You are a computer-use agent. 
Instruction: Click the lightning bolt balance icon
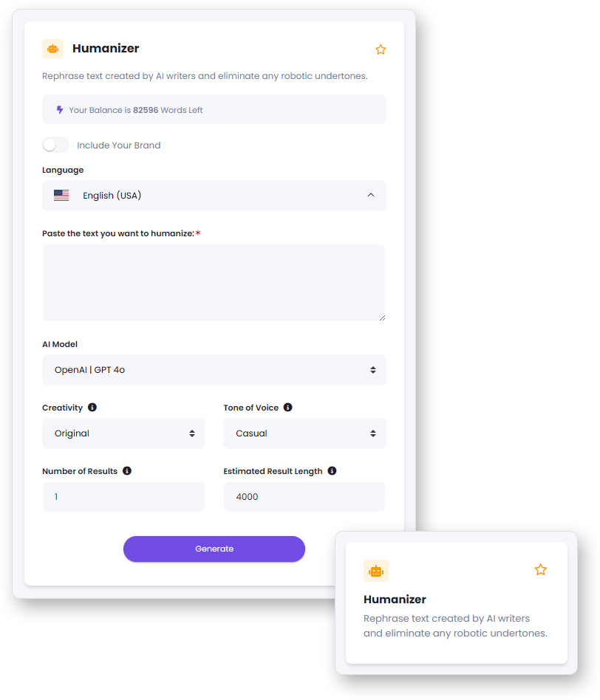[60, 110]
